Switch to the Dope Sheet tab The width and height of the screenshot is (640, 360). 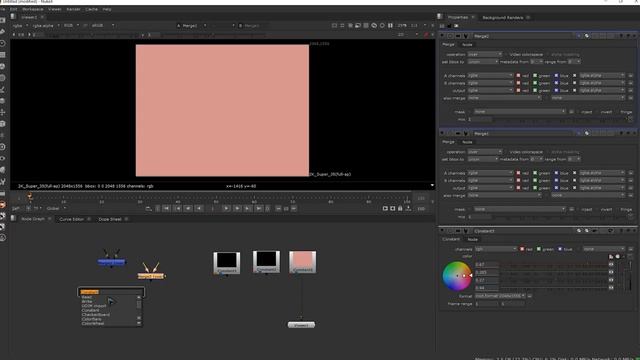110,219
